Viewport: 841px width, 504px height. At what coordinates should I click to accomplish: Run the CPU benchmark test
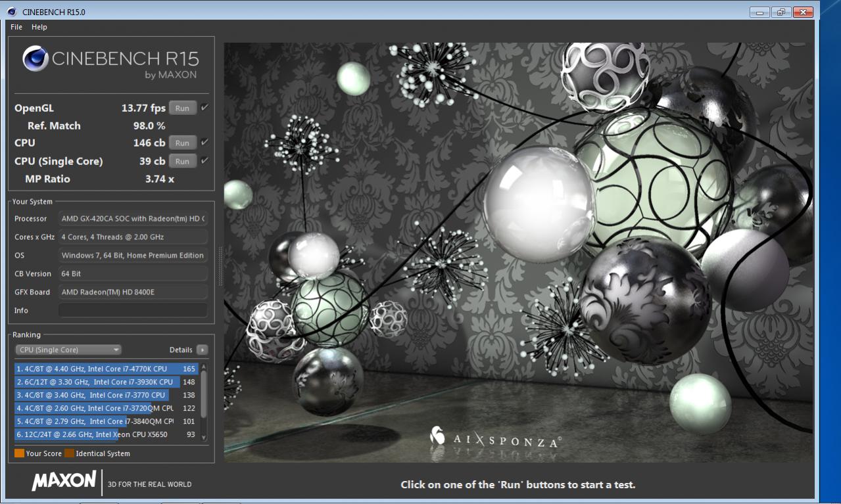point(182,143)
